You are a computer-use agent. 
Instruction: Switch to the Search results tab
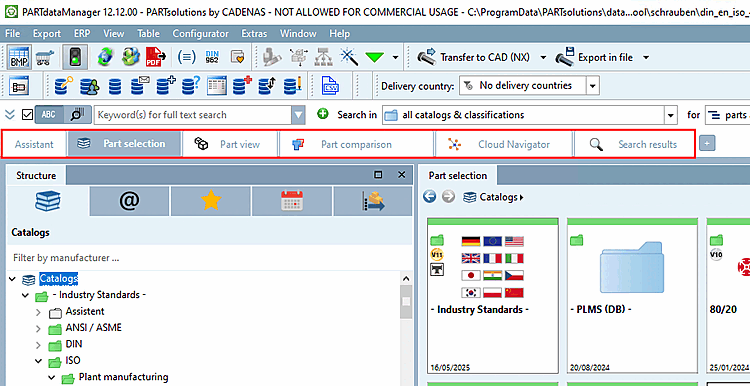click(x=634, y=144)
